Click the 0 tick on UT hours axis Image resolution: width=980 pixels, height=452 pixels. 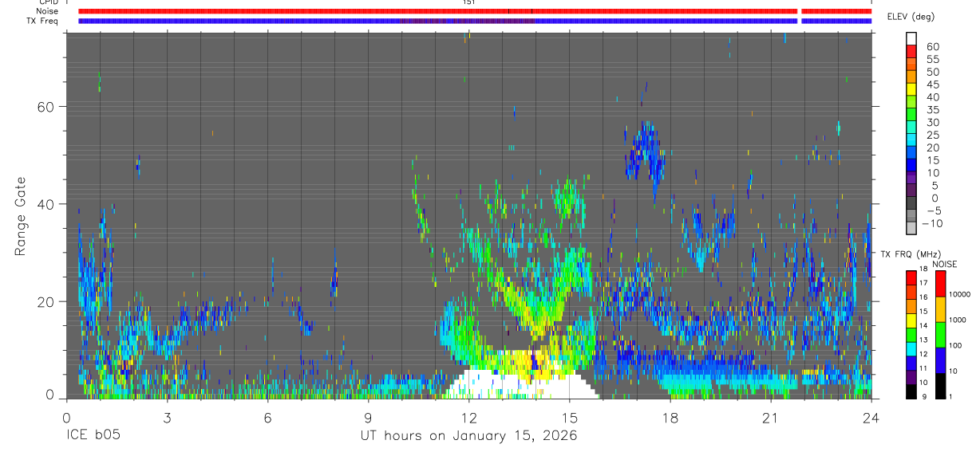[66, 417]
